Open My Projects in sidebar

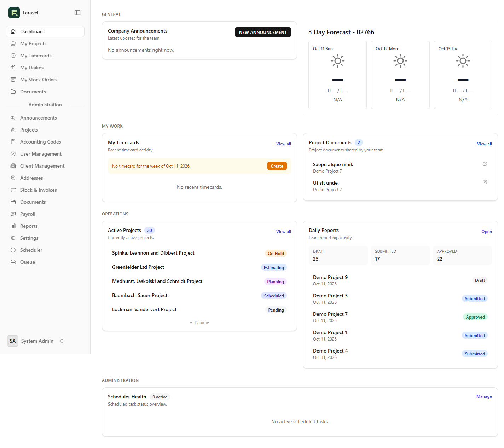click(x=45, y=43)
